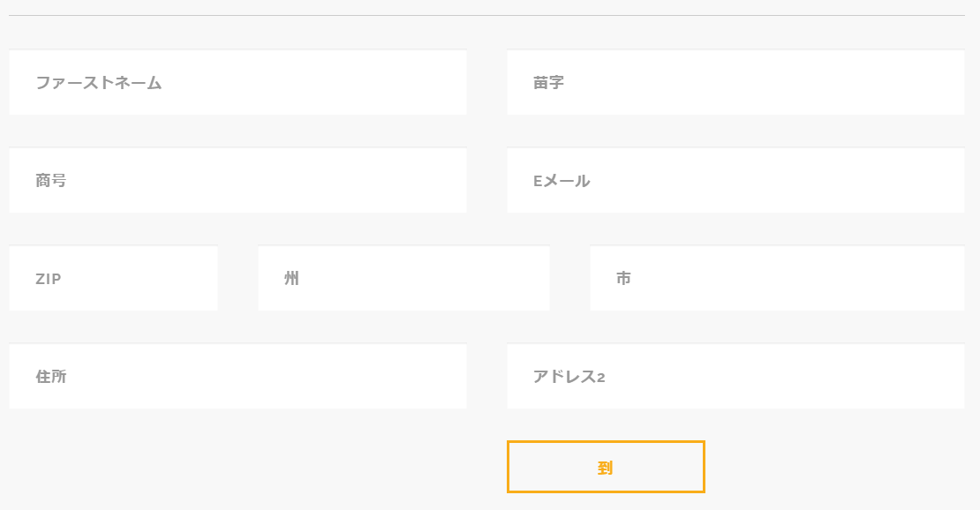The image size is (980, 510).
Task: Select the 商号 input box
Action: point(237,180)
